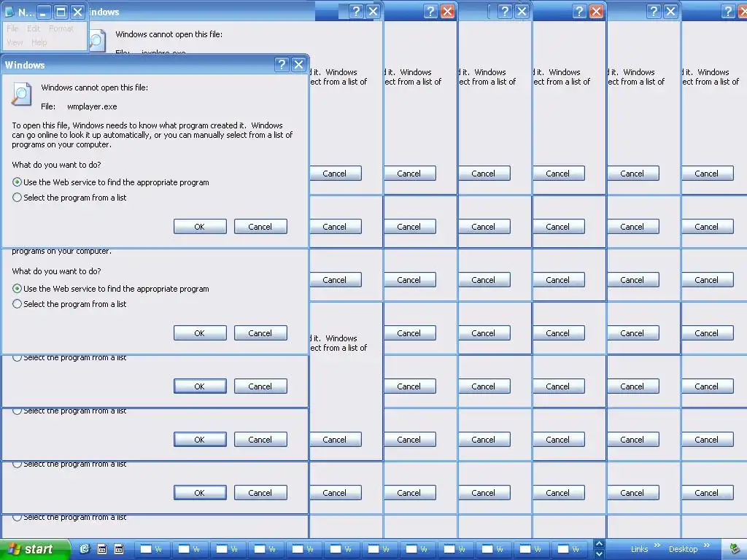Screen dimensions: 747x560
Task: Click the file icon in the iexplore.exe dialog
Action: (97, 41)
